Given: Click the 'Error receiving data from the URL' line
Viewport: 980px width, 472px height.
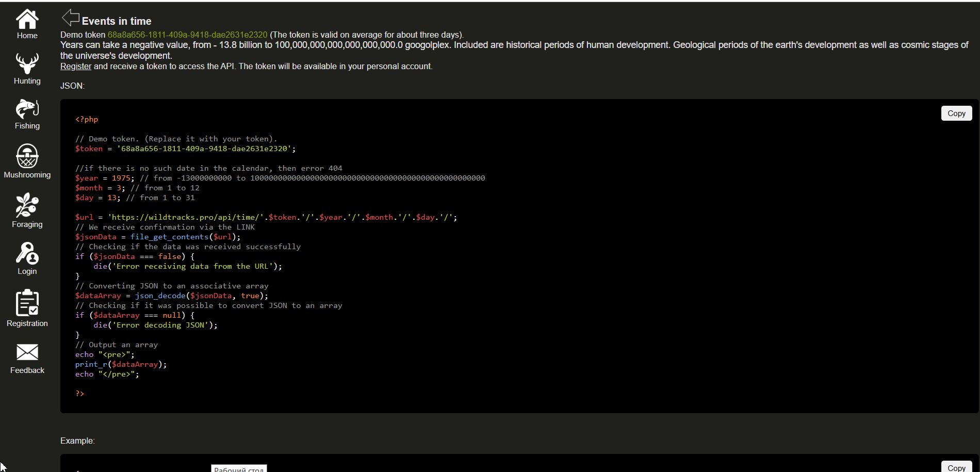Looking at the screenshot, I should pos(188,266).
